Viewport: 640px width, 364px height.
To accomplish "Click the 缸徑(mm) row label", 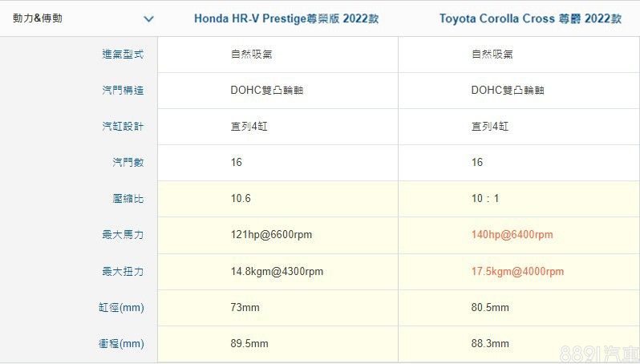I will 121,308.
